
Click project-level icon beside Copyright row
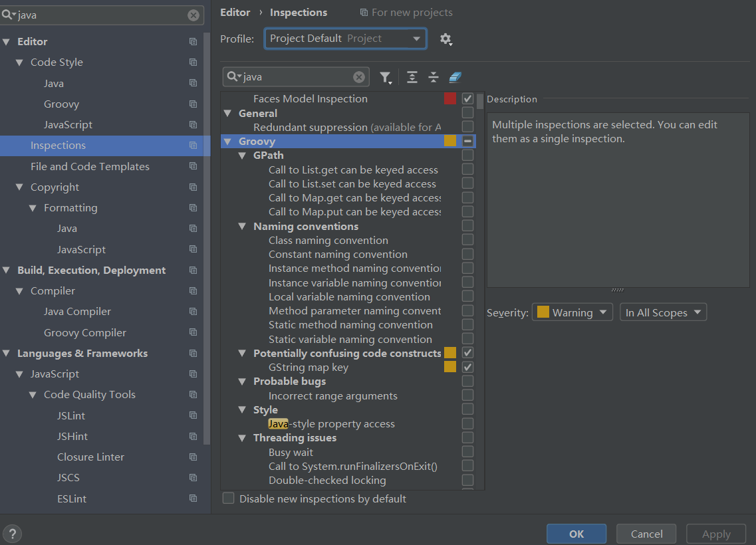point(193,187)
